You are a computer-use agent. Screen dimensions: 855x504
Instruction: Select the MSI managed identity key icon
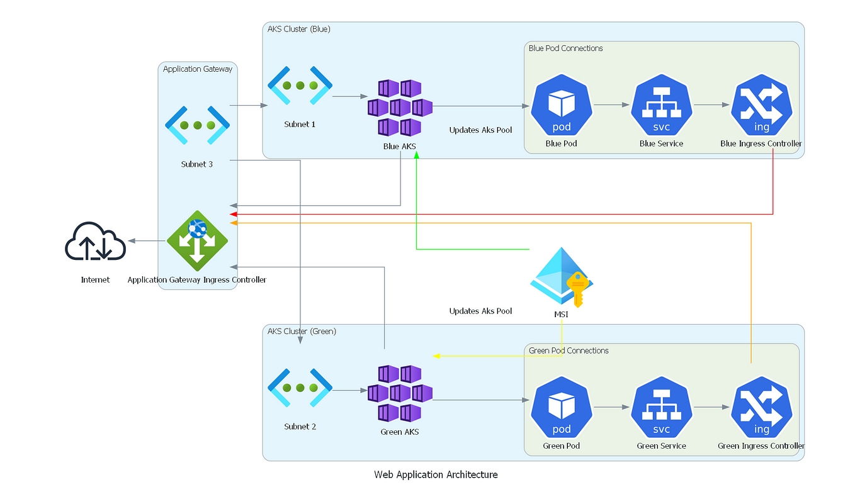[x=561, y=277]
